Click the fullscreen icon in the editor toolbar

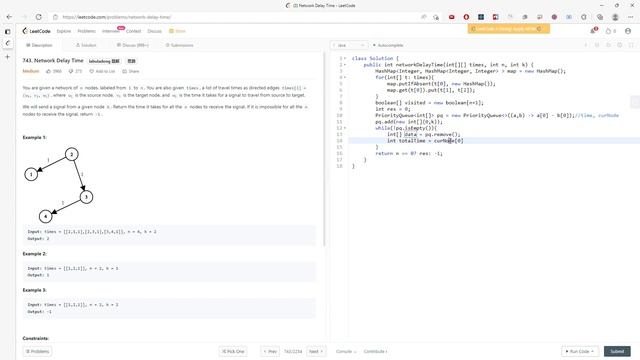click(x=631, y=45)
